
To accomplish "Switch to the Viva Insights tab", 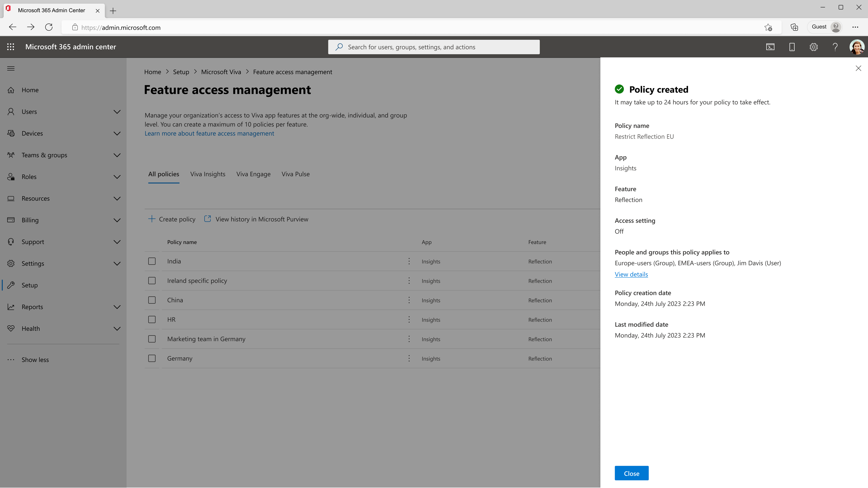I will (x=208, y=174).
